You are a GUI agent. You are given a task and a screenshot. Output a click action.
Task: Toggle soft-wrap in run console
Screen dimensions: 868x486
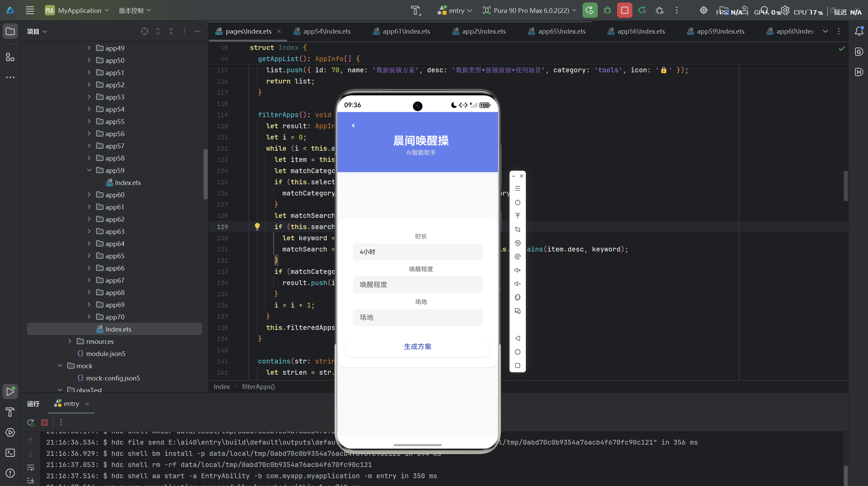[31, 468]
